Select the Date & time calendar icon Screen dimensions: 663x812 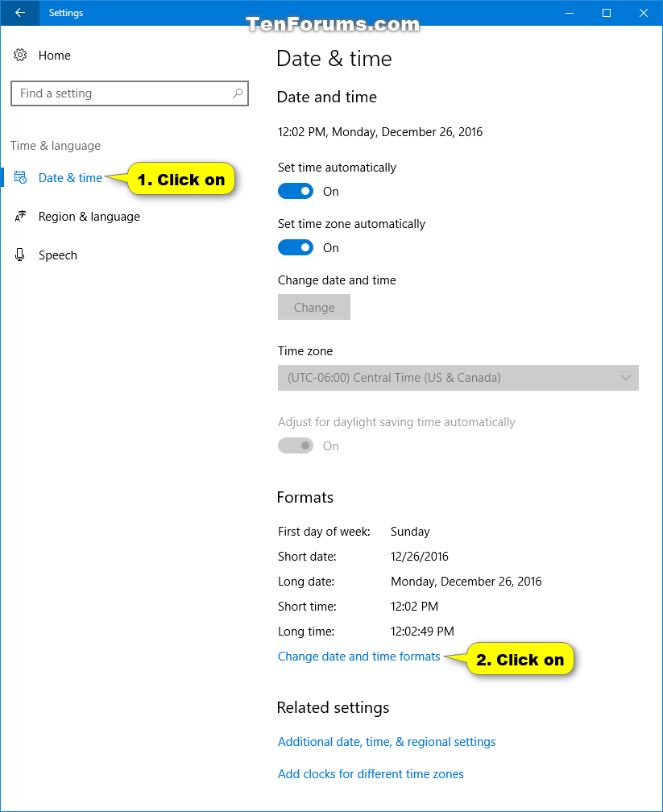point(19,177)
